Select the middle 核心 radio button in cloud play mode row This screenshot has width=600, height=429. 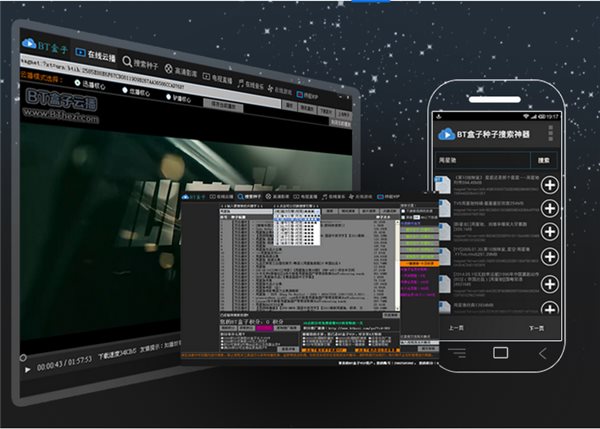pos(125,90)
